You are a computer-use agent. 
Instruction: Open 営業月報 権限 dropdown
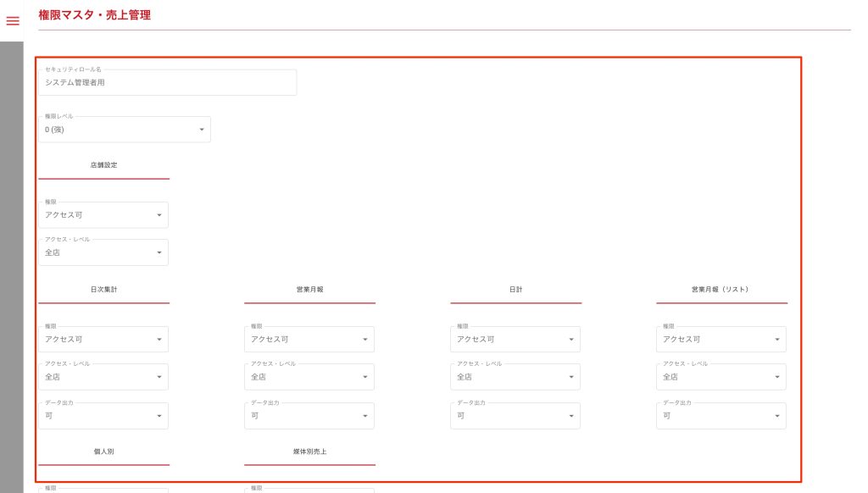[x=309, y=339]
